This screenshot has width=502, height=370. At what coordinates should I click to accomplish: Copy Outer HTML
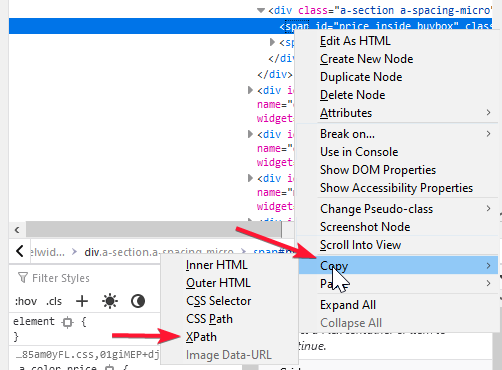218,283
